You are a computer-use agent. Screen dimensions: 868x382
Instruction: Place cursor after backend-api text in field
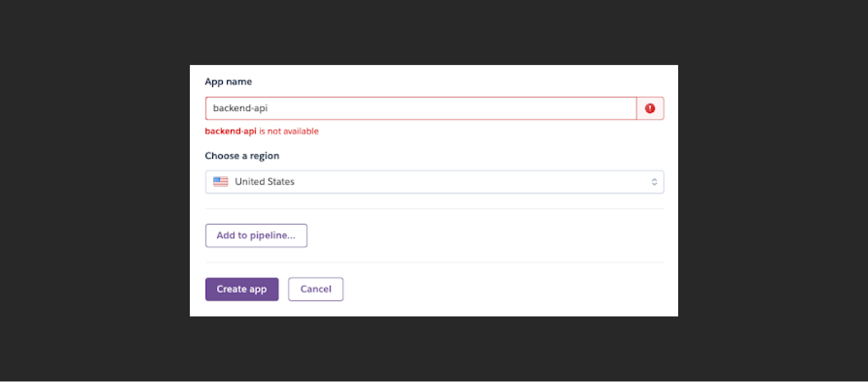268,108
